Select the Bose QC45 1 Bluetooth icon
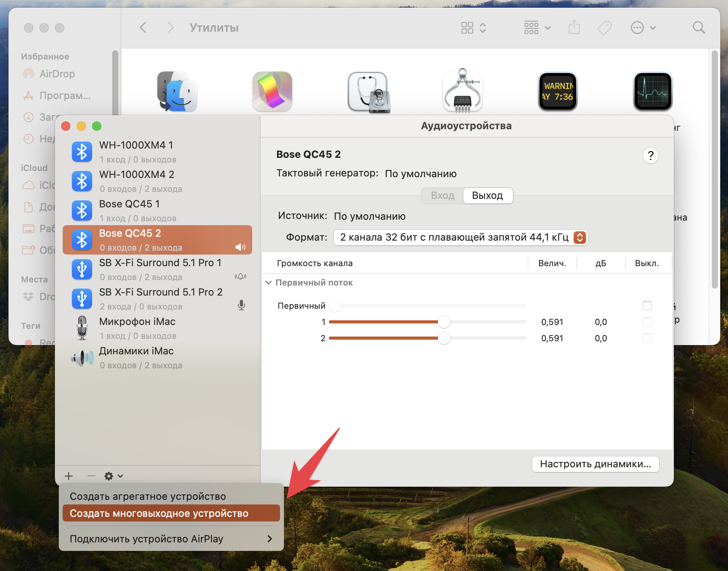The width and height of the screenshot is (728, 571). (x=82, y=210)
